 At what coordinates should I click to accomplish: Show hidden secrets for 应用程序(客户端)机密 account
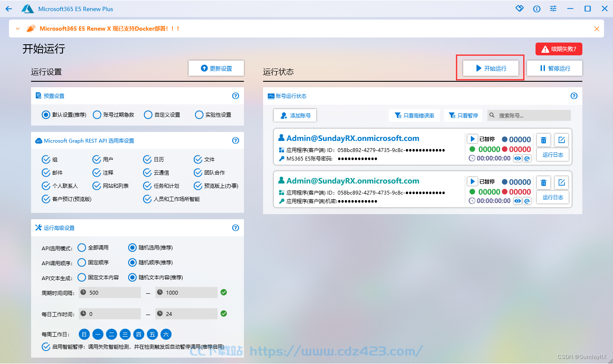coord(518,201)
